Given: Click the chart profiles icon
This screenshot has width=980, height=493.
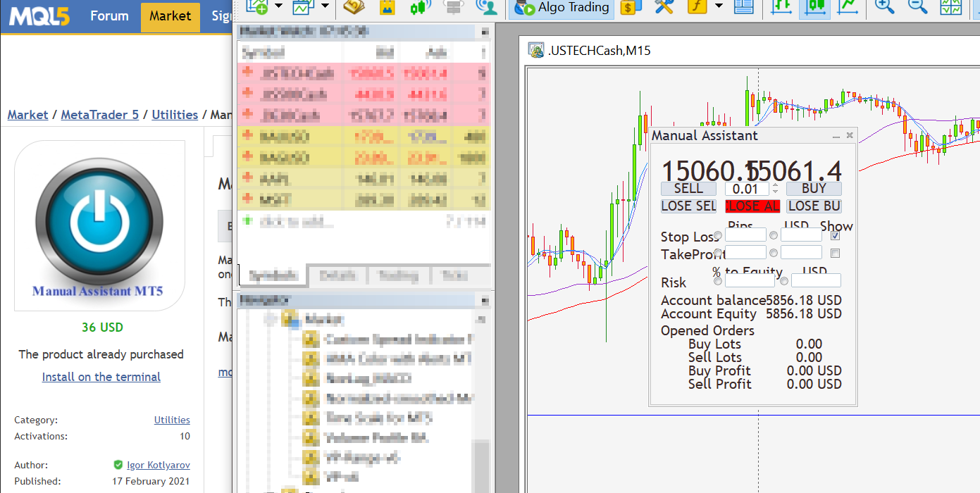Looking at the screenshot, I should pos(305,7).
